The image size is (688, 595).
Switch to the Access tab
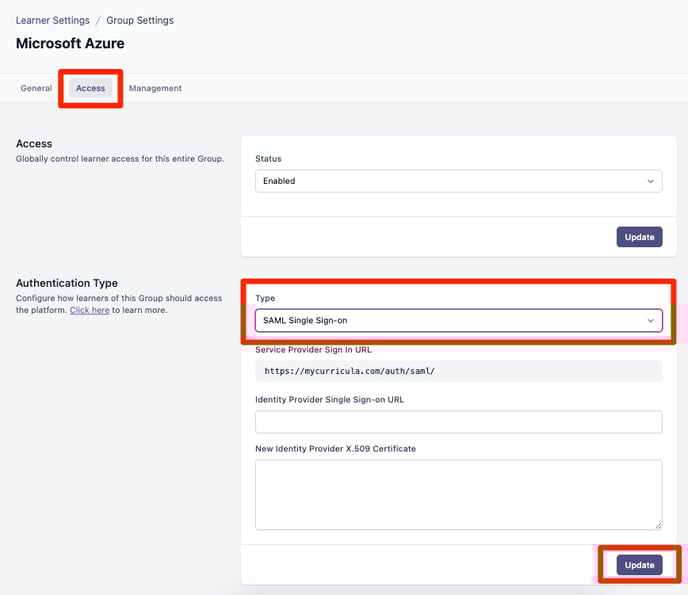(x=90, y=88)
